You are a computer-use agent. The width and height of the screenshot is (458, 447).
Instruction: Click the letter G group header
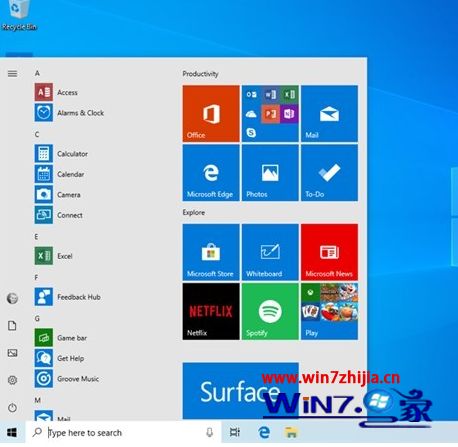[37, 318]
